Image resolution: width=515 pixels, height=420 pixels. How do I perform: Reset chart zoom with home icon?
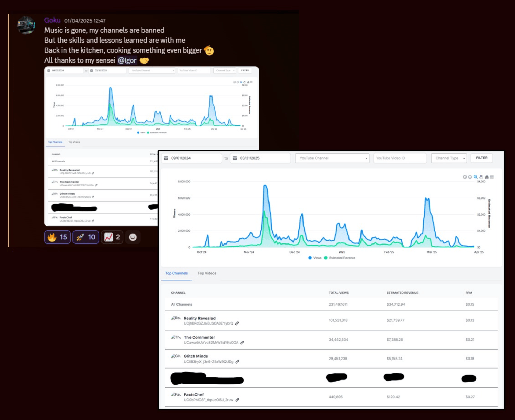[x=487, y=177]
